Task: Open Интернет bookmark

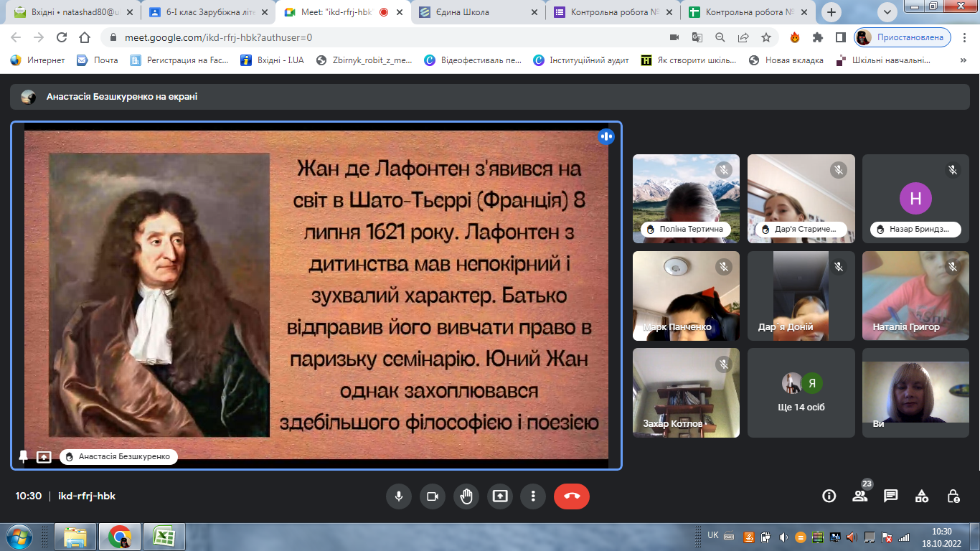Action: [x=38, y=60]
